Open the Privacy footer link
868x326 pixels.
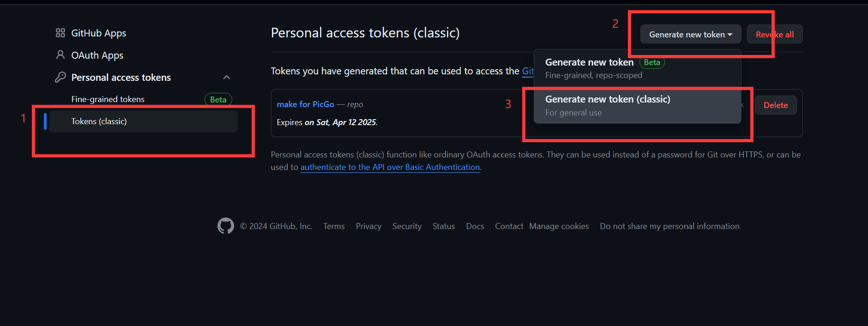point(368,226)
